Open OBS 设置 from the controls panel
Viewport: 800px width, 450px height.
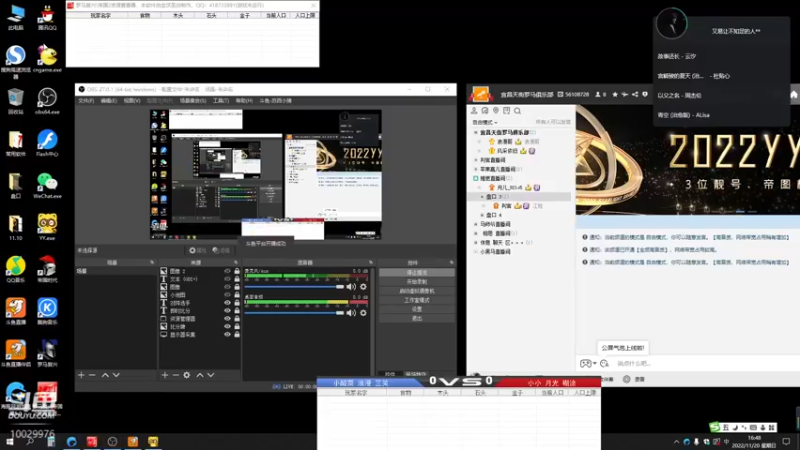417,309
